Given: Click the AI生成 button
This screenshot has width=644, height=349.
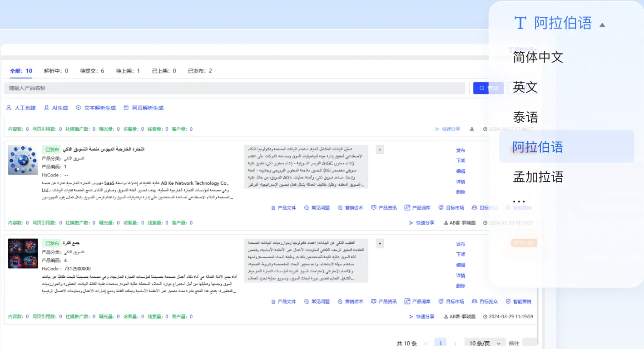Looking at the screenshot, I should click(x=56, y=108).
